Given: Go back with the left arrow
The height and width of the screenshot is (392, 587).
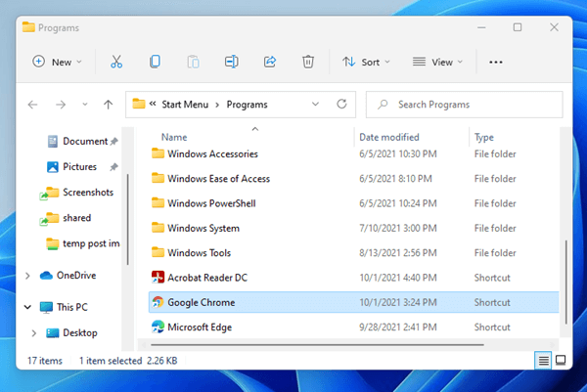Looking at the screenshot, I should pyautogui.click(x=33, y=105).
